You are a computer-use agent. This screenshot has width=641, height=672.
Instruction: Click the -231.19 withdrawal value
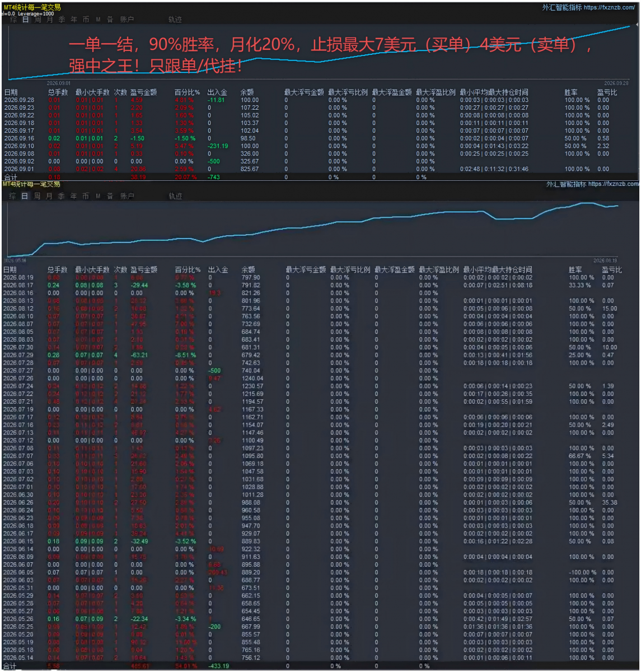tap(218, 146)
